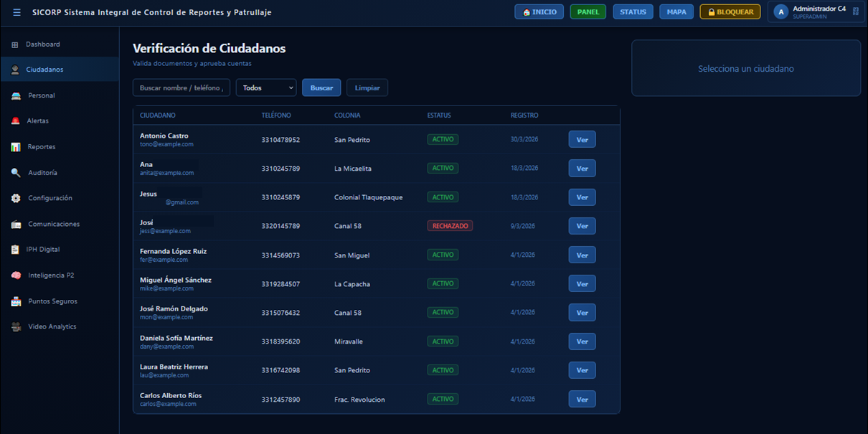Open the hamburger menu icon
Viewport: 868px width, 434px height.
click(16, 12)
